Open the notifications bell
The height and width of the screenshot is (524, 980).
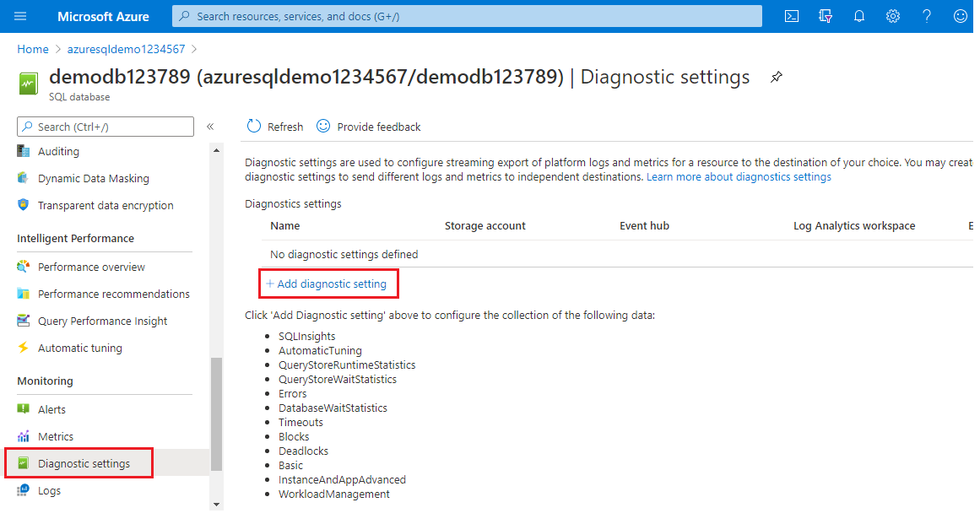[x=858, y=16]
